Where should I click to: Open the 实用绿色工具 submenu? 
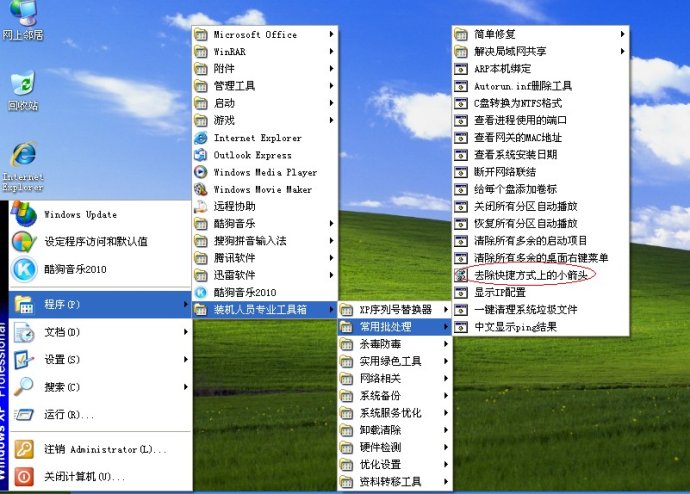395,361
